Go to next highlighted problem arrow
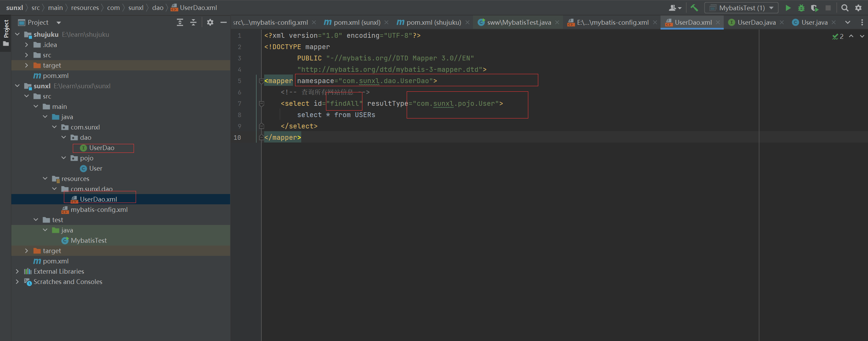868x341 pixels. pyautogui.click(x=862, y=36)
